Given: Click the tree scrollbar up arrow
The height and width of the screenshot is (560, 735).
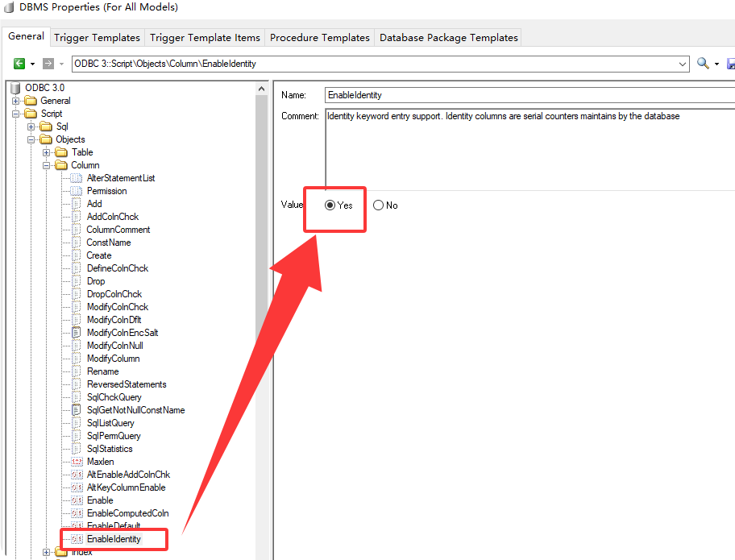Looking at the screenshot, I should [x=262, y=89].
